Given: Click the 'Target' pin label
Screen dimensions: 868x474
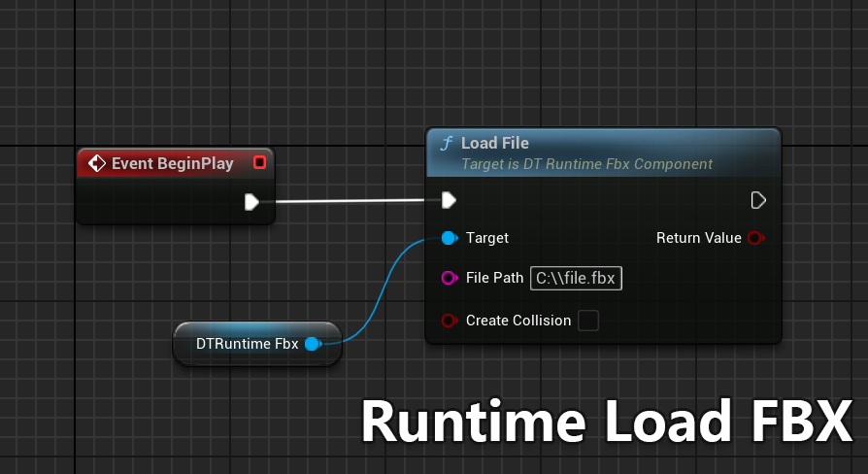Looking at the screenshot, I should [x=487, y=238].
